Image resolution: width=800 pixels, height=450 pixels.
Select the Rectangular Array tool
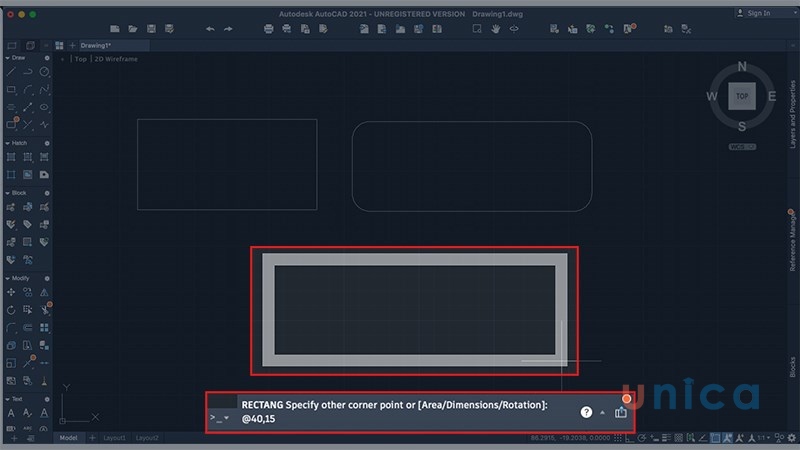coord(44,328)
